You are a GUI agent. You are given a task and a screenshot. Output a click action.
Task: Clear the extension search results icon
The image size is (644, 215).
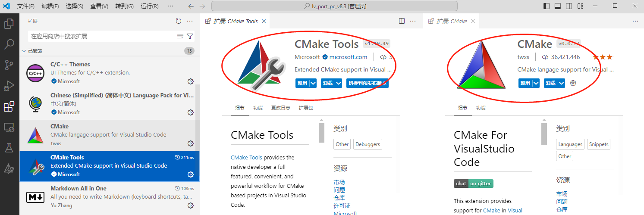tap(180, 36)
